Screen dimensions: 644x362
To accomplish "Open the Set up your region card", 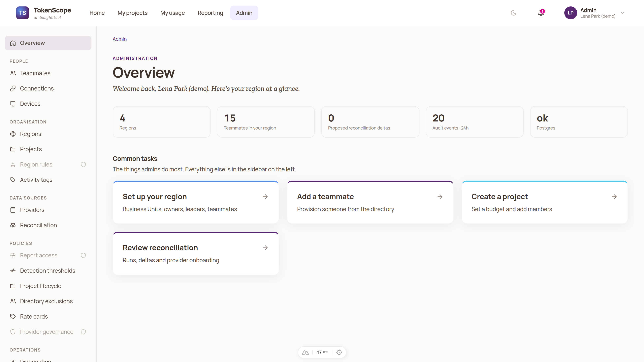I will tap(196, 202).
